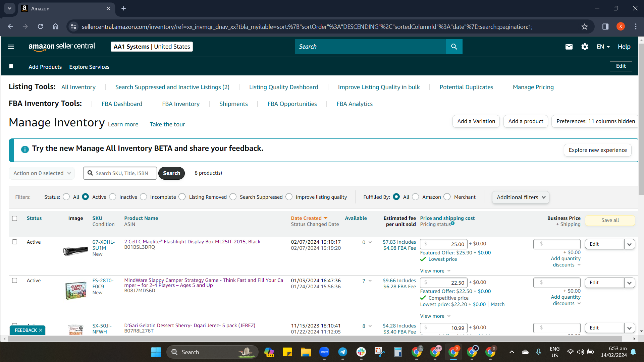
Task: Open Edit dropdown arrow for Slappy Camper
Action: (x=630, y=283)
